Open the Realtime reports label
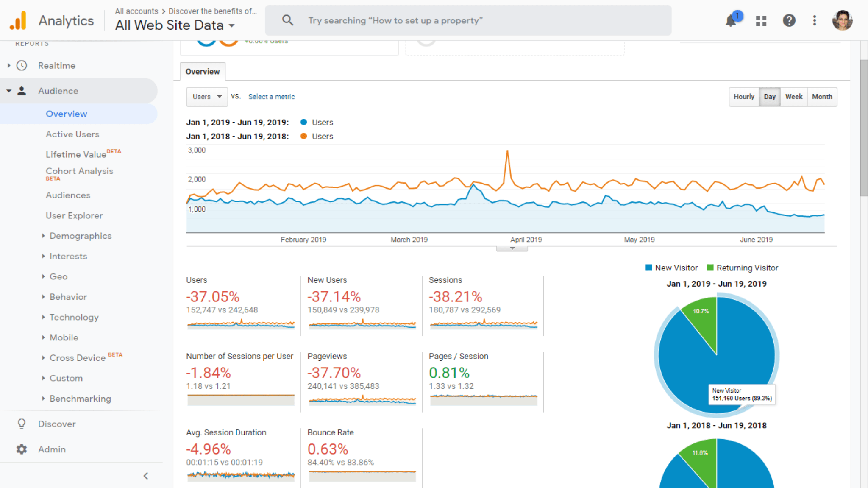Screen dimensions: 868x488 (57, 65)
